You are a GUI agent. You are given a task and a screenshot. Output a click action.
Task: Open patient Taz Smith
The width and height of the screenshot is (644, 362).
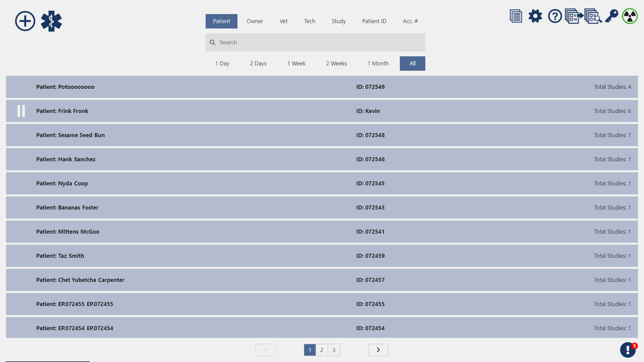[x=322, y=256]
